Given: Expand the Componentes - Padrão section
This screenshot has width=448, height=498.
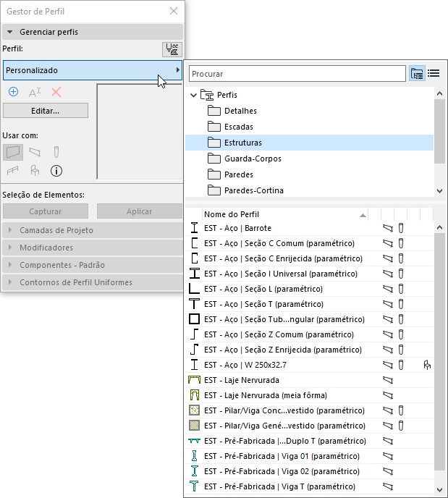Looking at the screenshot, I should click(93, 265).
